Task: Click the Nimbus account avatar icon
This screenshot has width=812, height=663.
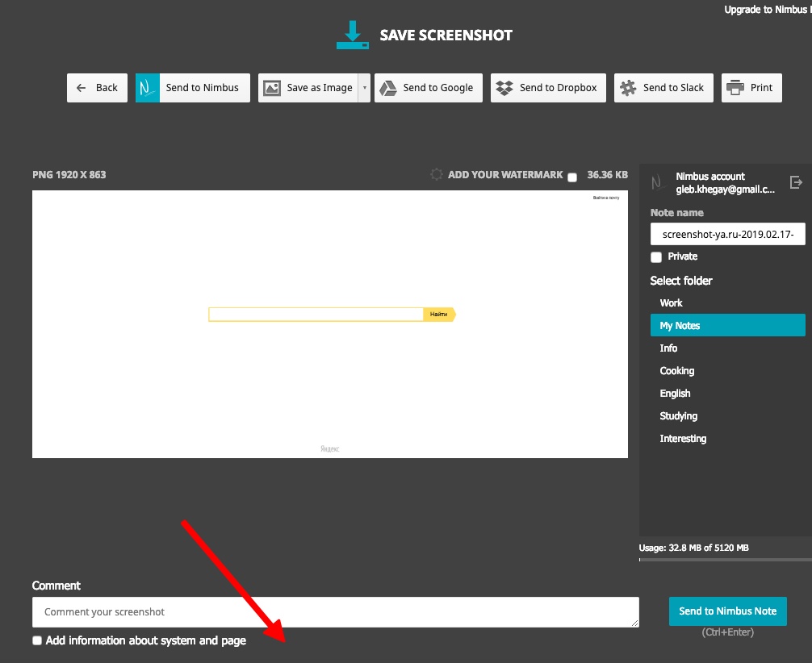Action: (x=657, y=182)
